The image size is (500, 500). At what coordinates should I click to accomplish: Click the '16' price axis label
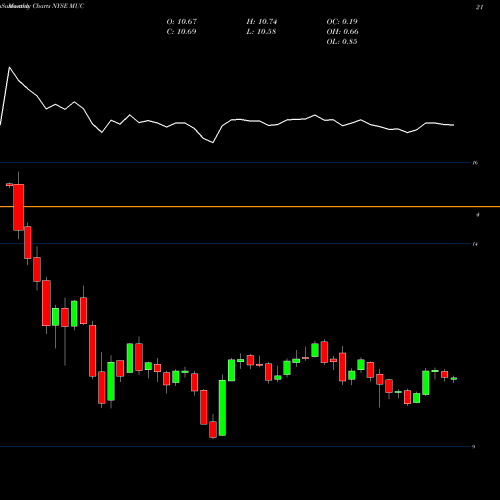pyautogui.click(x=475, y=163)
